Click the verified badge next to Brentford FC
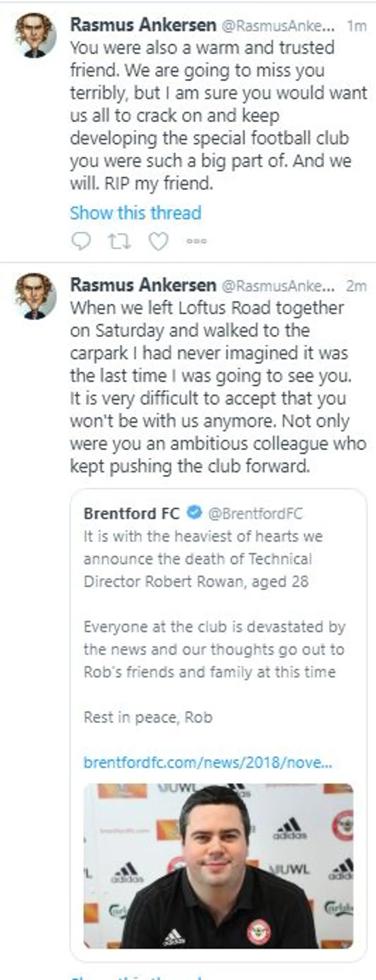 (194, 513)
